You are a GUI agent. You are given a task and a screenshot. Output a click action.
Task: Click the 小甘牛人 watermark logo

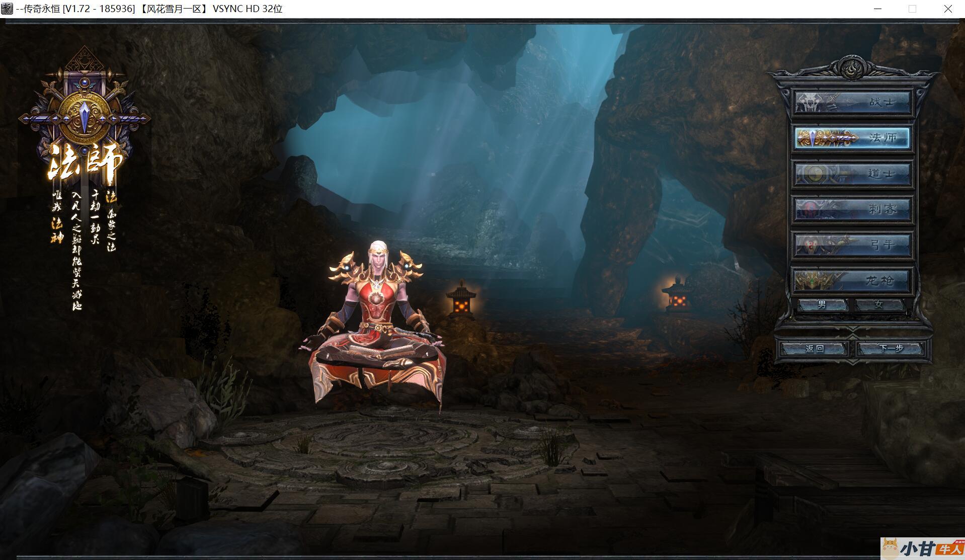point(922,548)
